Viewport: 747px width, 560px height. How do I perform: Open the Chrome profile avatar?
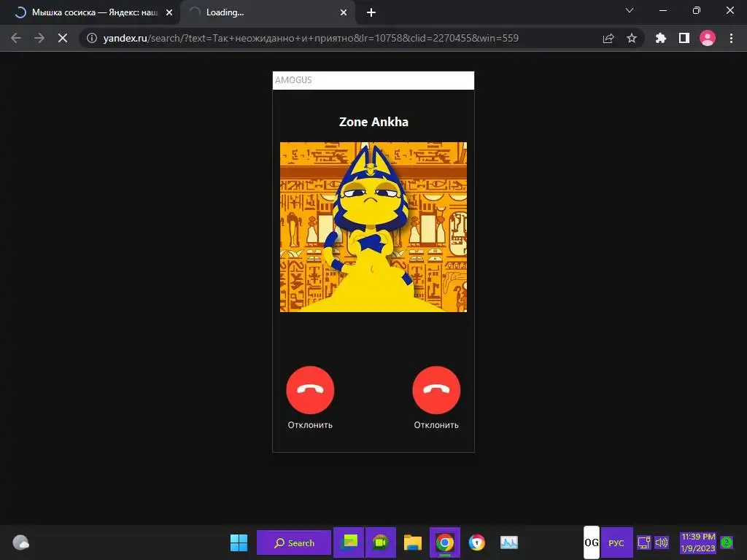click(x=708, y=38)
